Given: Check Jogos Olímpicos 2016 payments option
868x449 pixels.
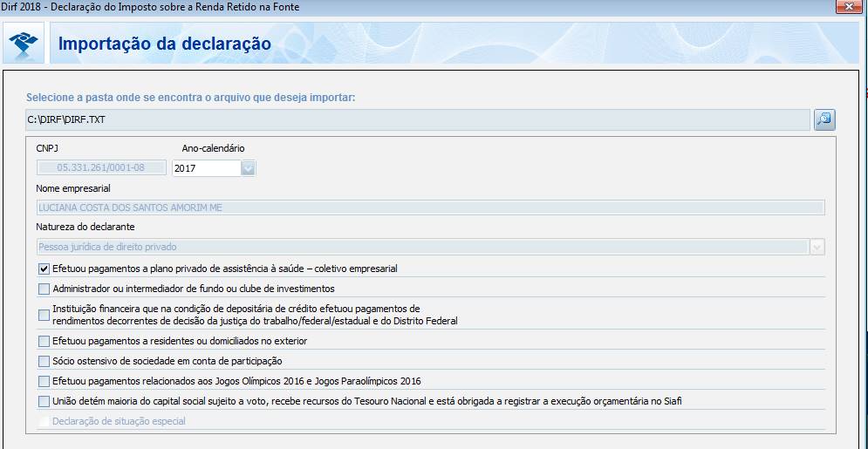Looking at the screenshot, I should tap(44, 381).
